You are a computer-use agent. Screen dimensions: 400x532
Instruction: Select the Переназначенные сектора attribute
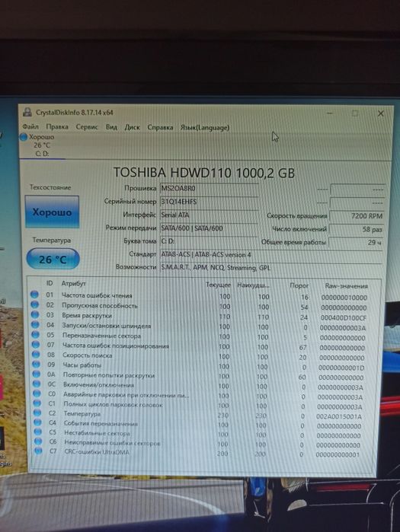tap(101, 336)
